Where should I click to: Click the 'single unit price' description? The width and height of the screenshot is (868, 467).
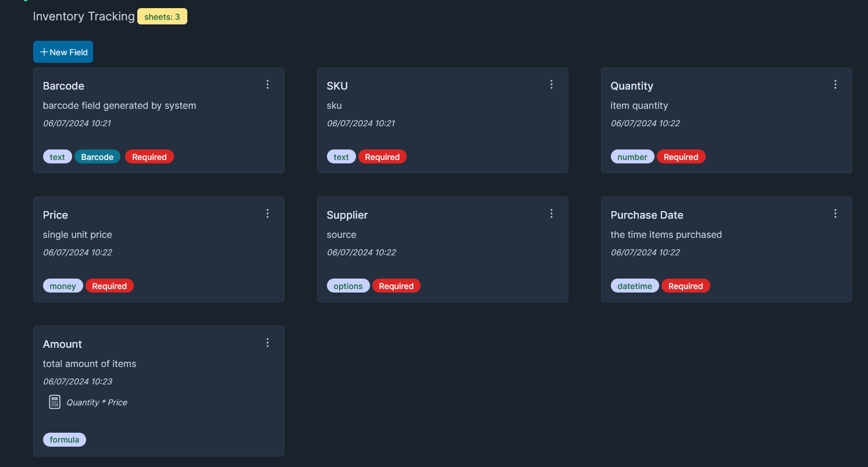click(x=77, y=235)
